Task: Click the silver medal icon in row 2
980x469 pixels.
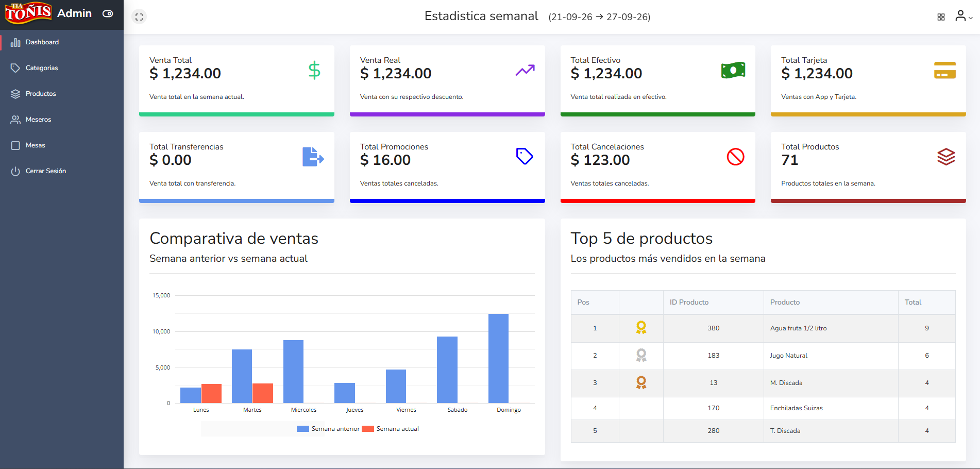Action: 641,355
